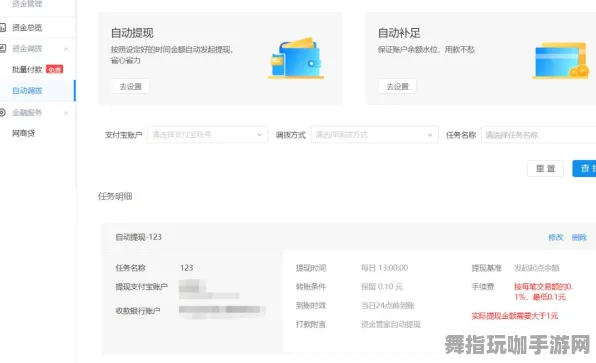This screenshot has width=596, height=363.
Task: Click the red badge next to 批量付款
Action: 54,69
